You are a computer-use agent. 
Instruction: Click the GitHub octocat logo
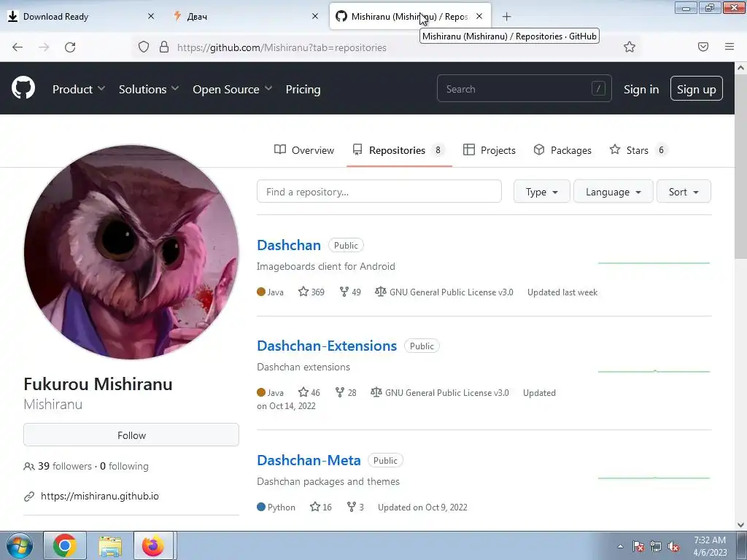point(23,88)
